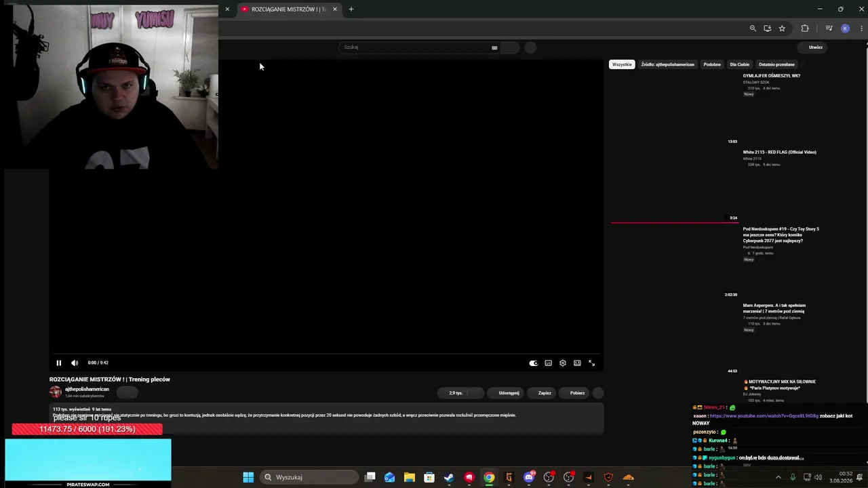Click the install app icon in address bar

click(x=767, y=28)
